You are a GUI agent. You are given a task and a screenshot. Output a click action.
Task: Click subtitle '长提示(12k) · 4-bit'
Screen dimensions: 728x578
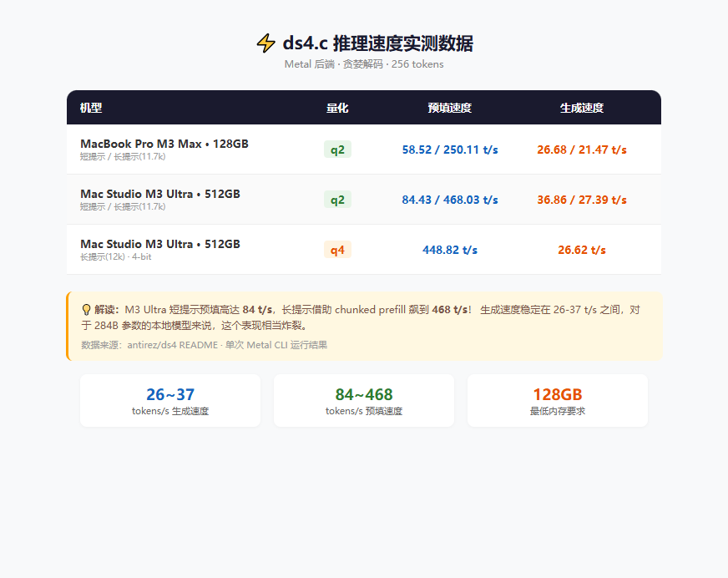click(x=115, y=257)
